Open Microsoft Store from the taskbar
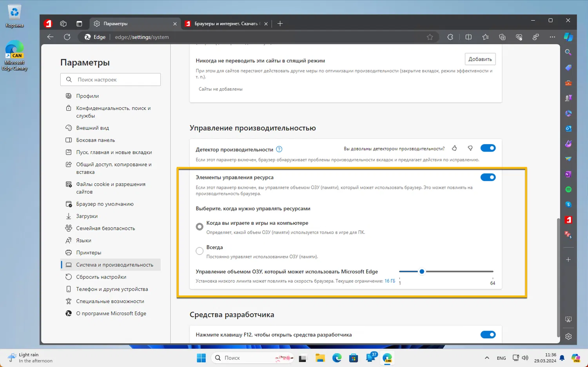 (354, 358)
